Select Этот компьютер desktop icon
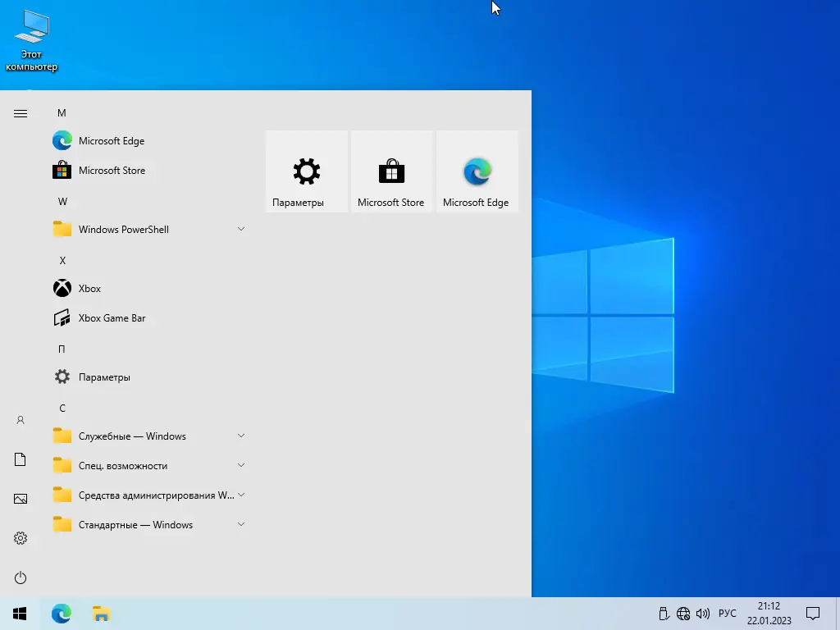This screenshot has height=630, width=840. pyautogui.click(x=32, y=41)
